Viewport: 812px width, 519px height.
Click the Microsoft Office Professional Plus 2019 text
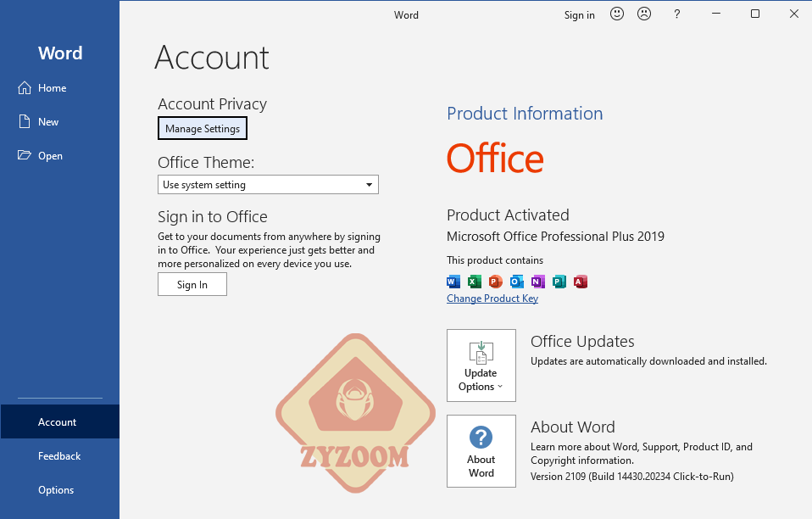555,237
